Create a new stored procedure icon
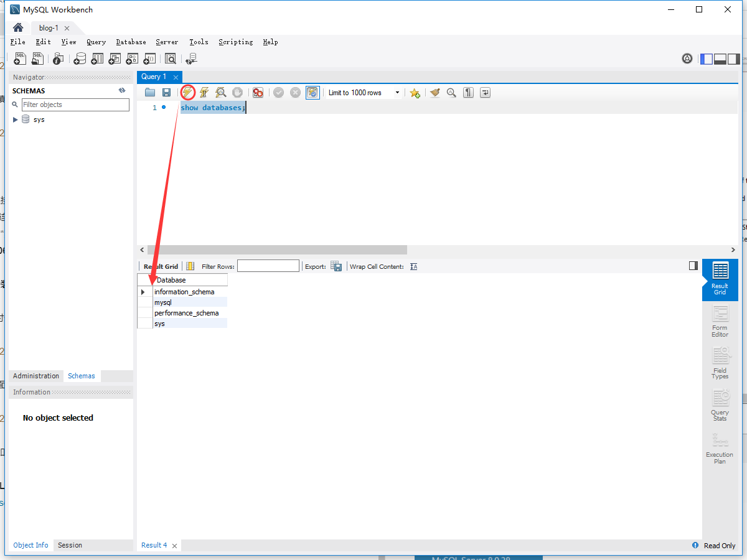 point(132,58)
